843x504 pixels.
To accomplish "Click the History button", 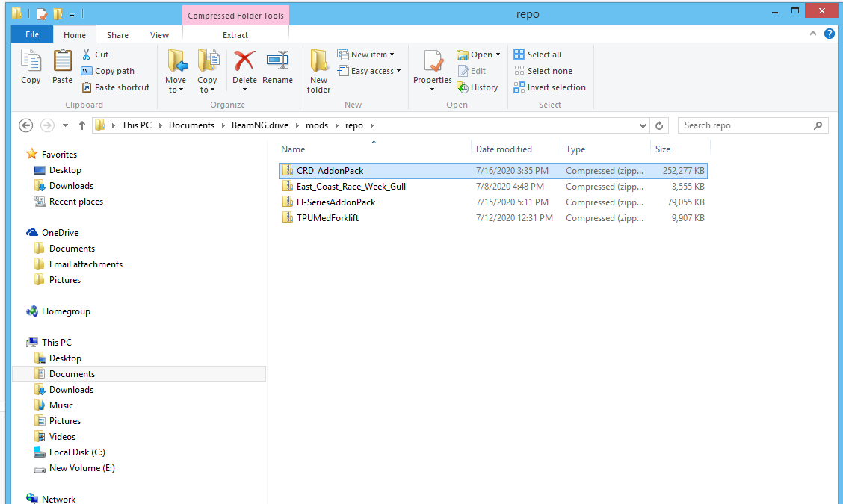I will point(478,87).
